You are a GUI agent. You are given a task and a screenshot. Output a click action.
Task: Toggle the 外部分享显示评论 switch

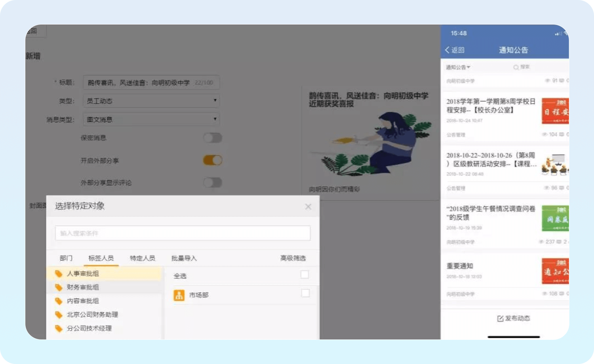tap(213, 182)
